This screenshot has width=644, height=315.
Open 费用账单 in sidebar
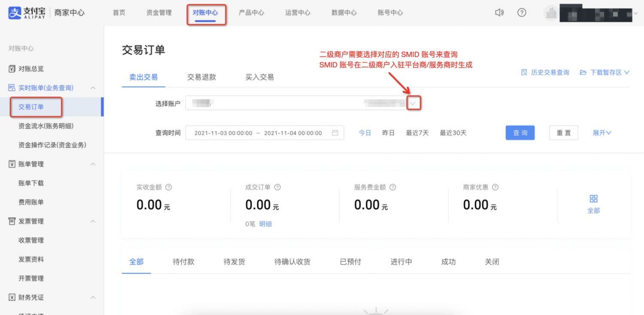31,202
